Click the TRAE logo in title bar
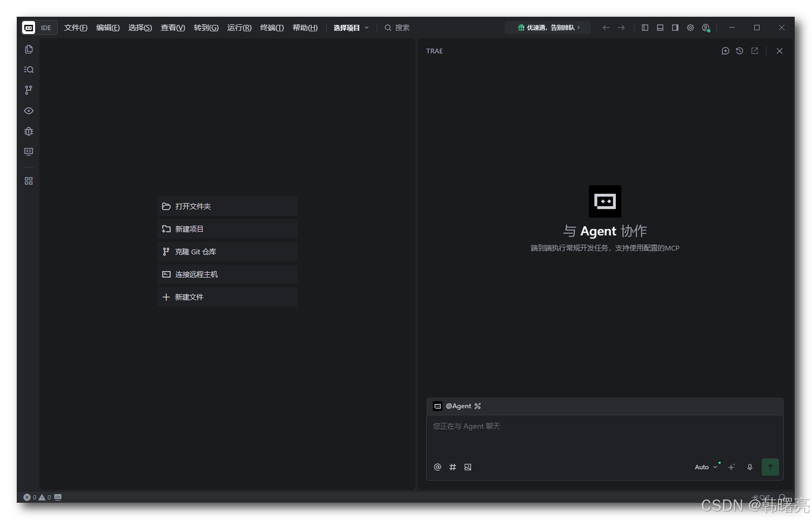The height and width of the screenshot is (520, 812). 29,28
